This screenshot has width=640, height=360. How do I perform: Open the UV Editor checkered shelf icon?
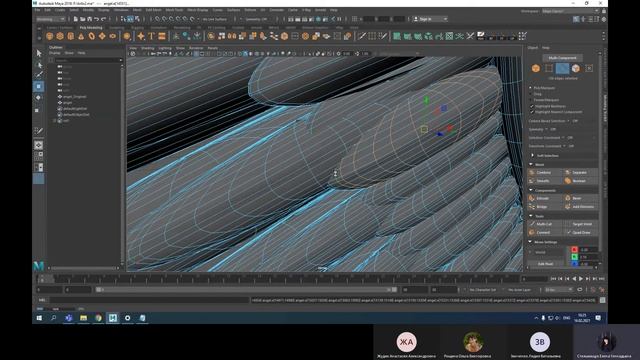(x=449, y=36)
